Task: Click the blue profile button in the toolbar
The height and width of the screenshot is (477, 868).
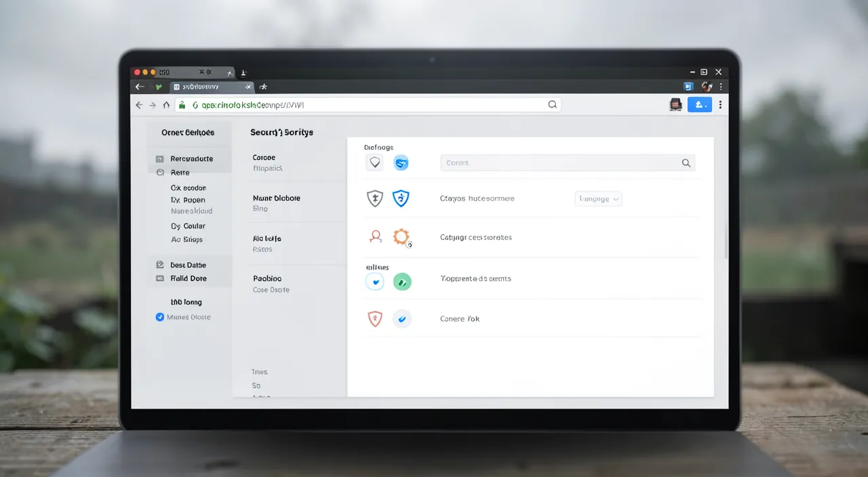Action: 700,104
